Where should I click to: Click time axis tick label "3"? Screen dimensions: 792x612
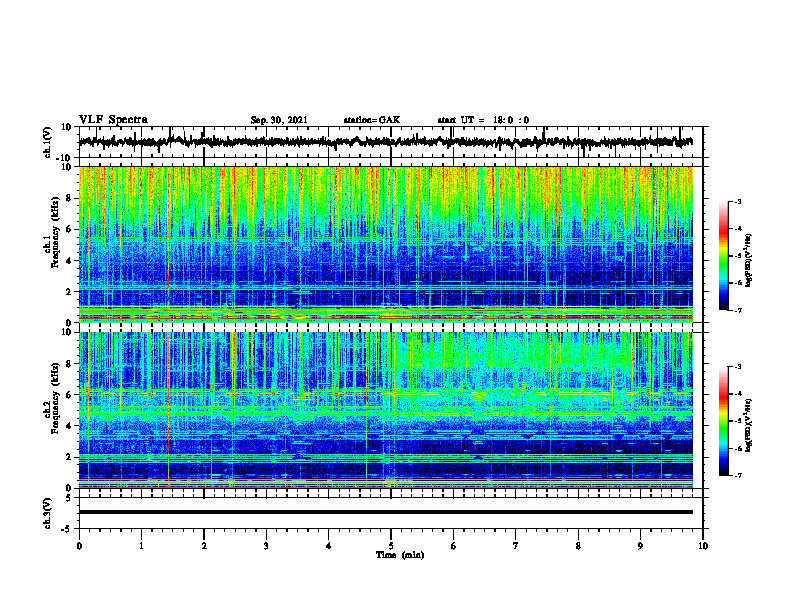266,546
